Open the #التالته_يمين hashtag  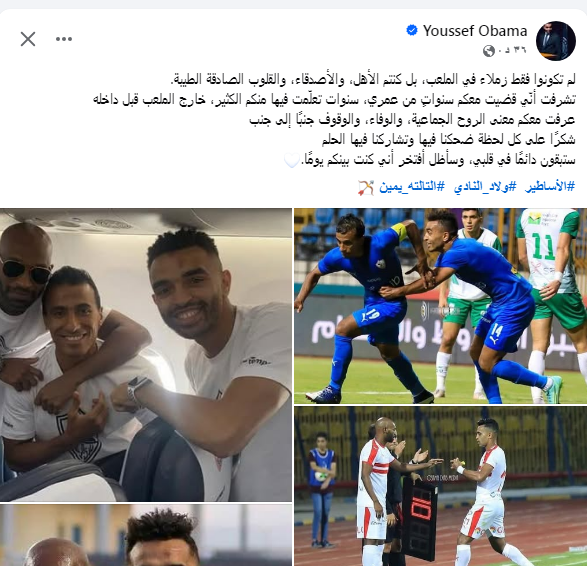[x=412, y=186]
